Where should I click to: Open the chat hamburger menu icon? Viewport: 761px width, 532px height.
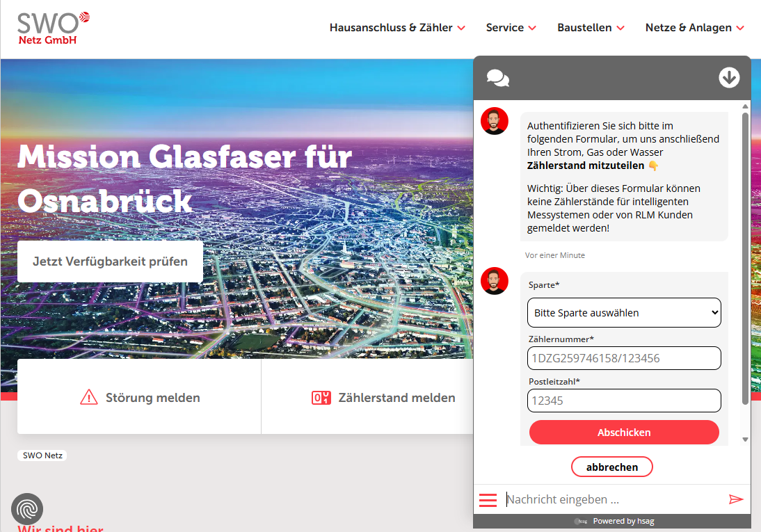(488, 500)
